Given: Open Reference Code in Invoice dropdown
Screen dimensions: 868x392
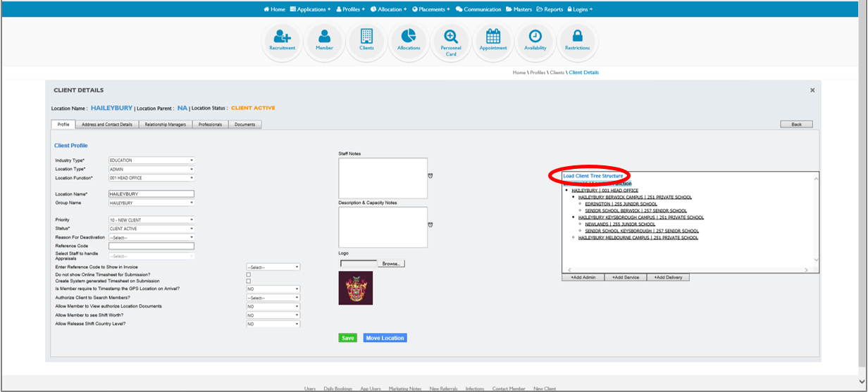Looking at the screenshot, I should coord(273,267).
